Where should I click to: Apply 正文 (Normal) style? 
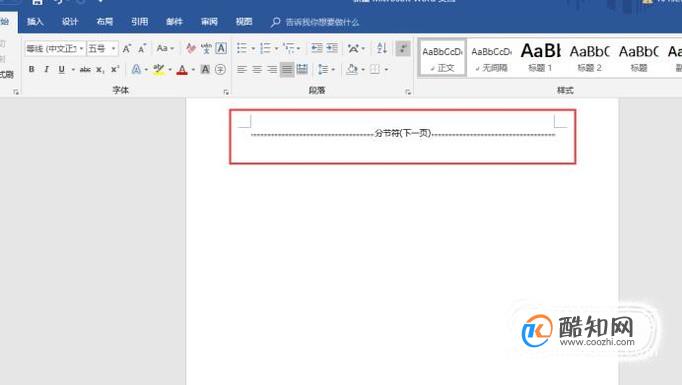coord(442,58)
